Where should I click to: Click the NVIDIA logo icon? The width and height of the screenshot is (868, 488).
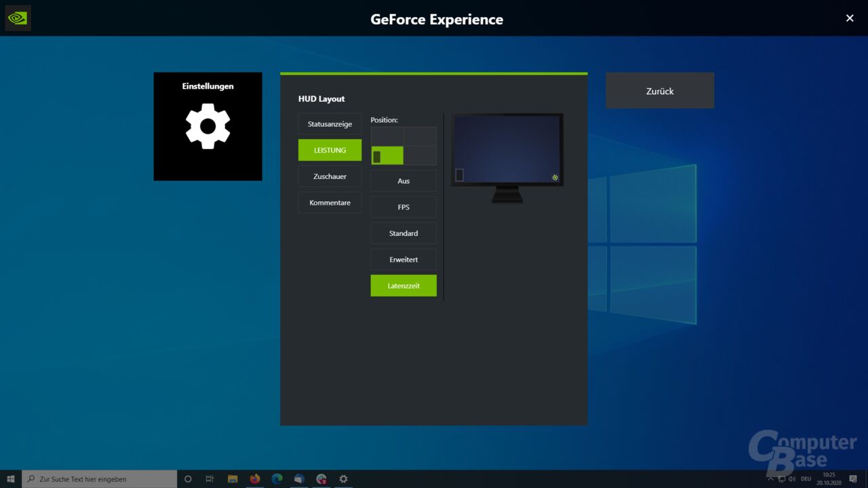(18, 18)
